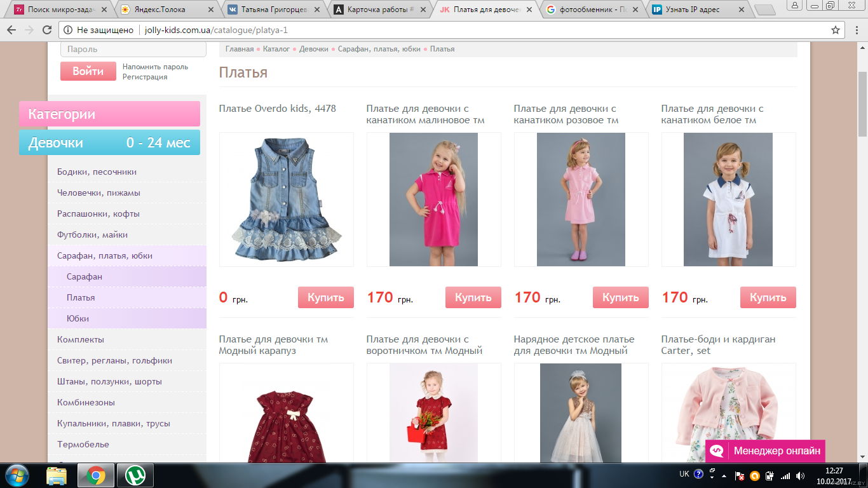This screenshot has height=488, width=868.
Task: Click the network signal tray icon
Action: click(x=785, y=475)
